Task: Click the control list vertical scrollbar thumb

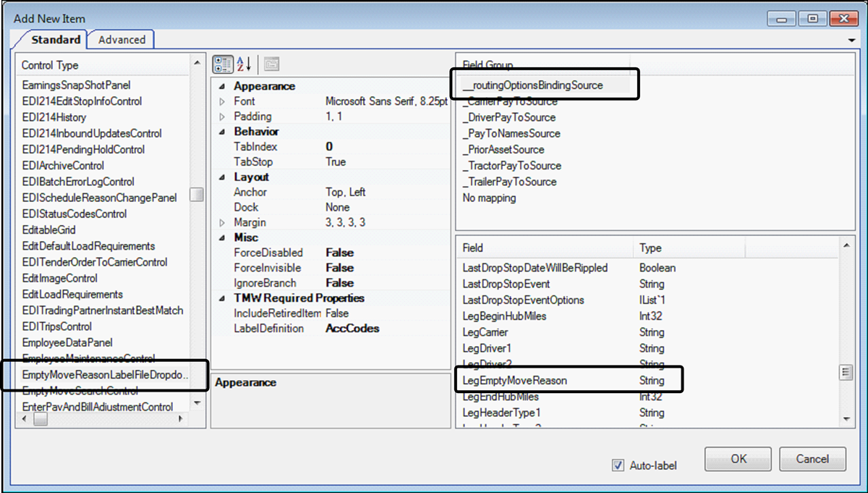Action: [x=197, y=195]
